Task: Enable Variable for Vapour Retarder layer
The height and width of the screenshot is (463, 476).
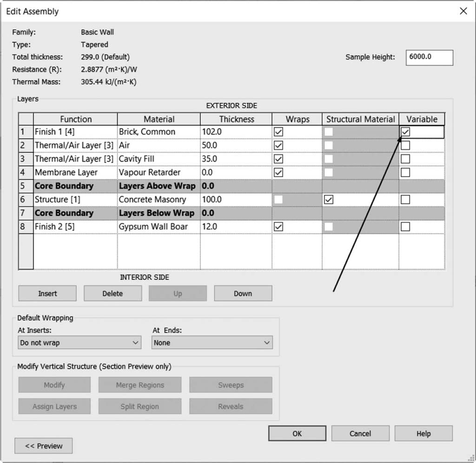Action: (x=405, y=173)
